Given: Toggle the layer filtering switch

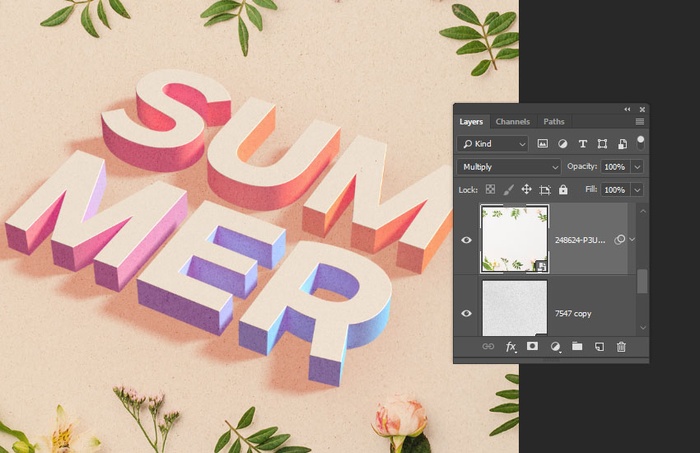Looking at the screenshot, I should (640, 142).
